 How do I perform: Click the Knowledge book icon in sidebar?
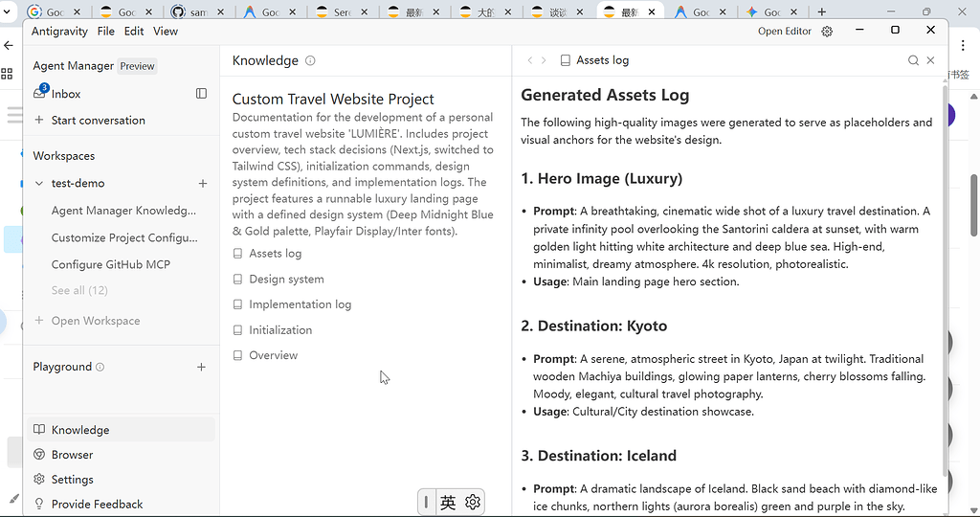pyautogui.click(x=39, y=430)
